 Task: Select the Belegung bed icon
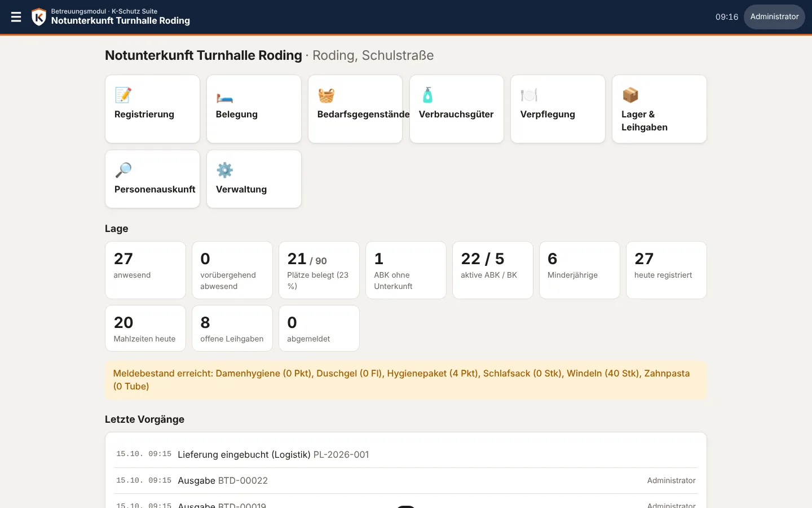[224, 95]
